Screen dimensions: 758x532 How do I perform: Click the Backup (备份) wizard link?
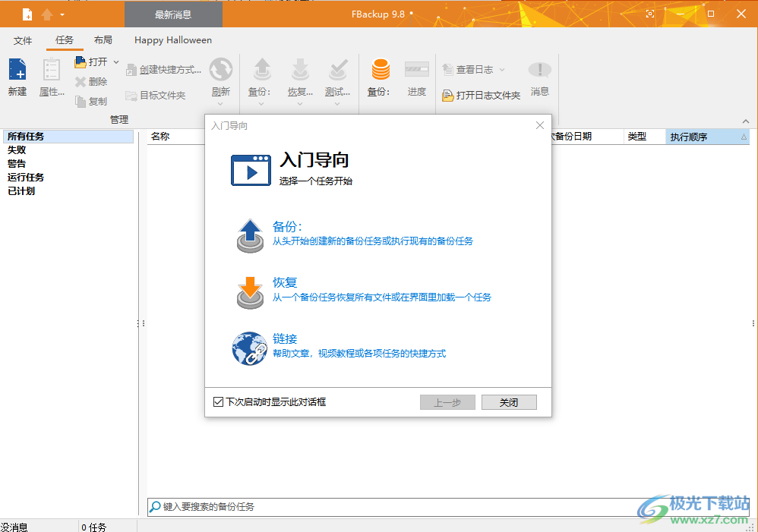287,226
